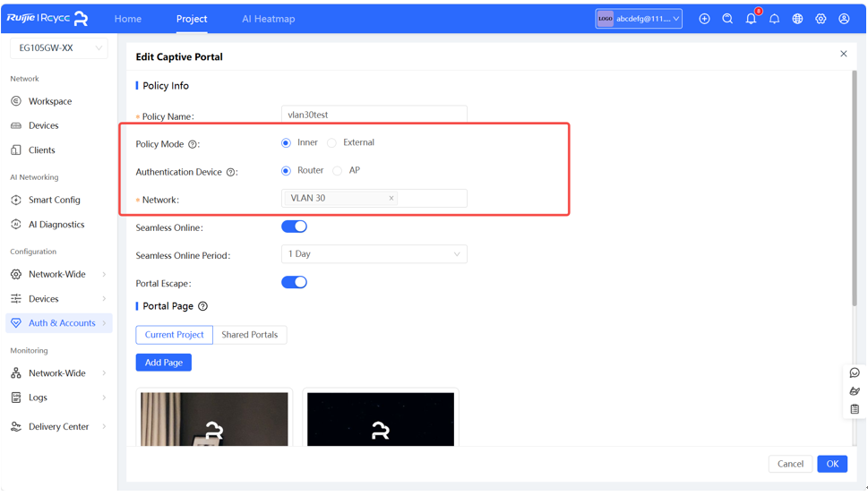
Task: Click Network-Wide topology icon under Monitoring
Action: click(16, 373)
